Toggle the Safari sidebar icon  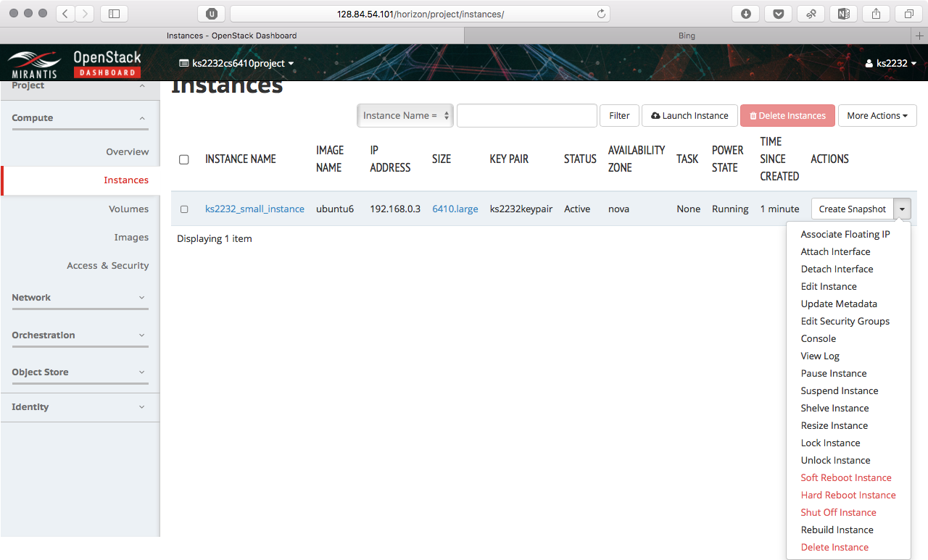click(x=114, y=14)
